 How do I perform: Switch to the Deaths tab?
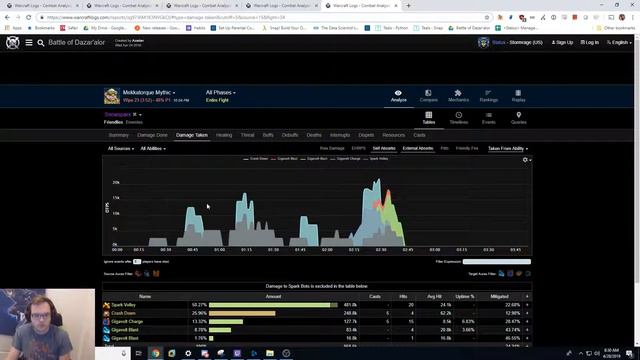[314, 135]
